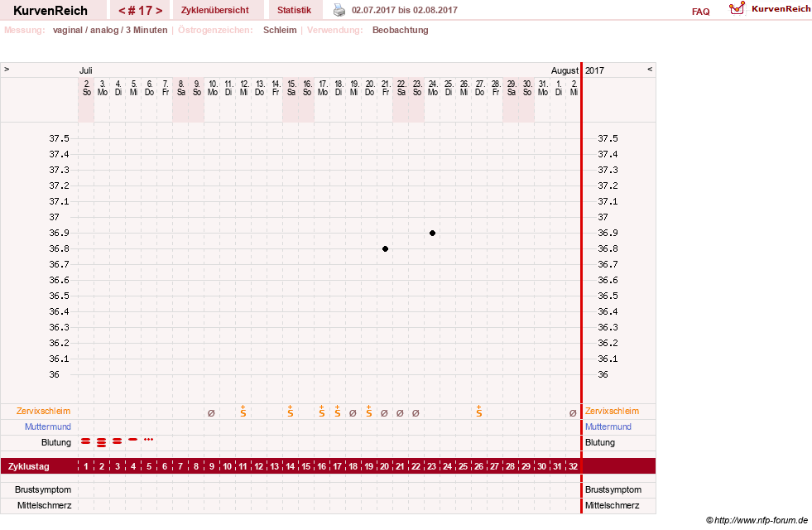Collapse chart with top-right < arrow

(650, 69)
